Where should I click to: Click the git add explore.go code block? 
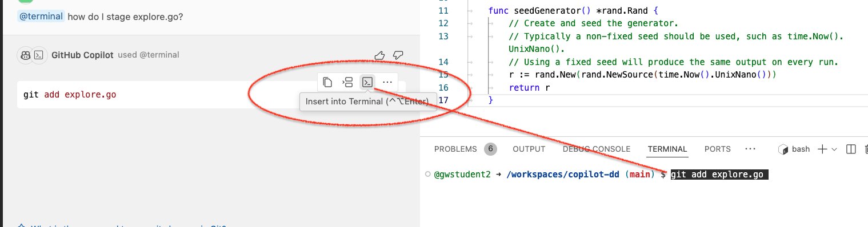click(211, 95)
